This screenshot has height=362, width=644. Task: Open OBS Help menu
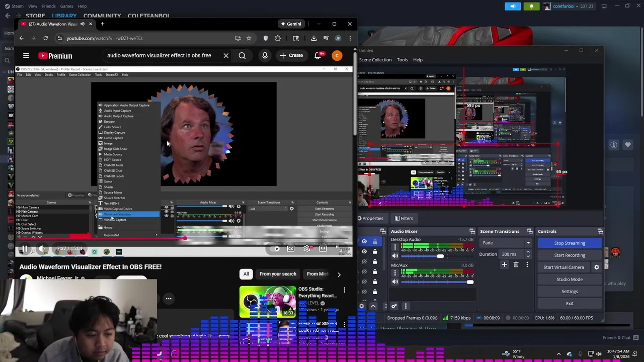pos(418,60)
